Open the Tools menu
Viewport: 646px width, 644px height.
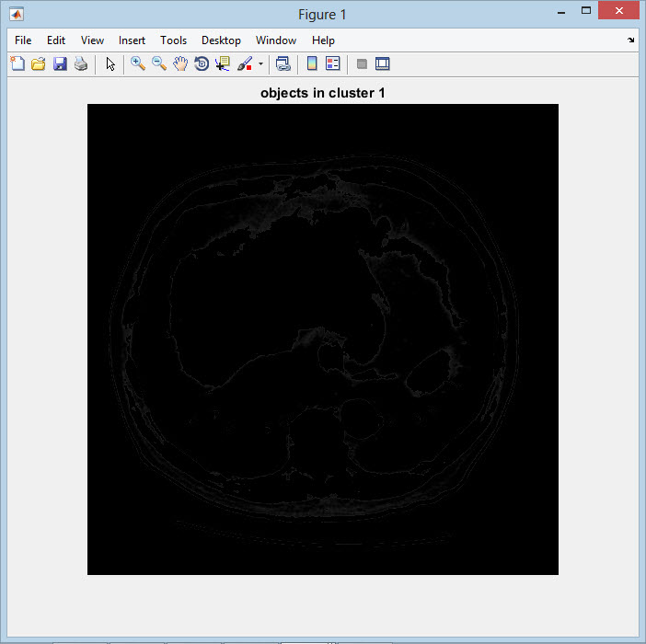tap(173, 40)
